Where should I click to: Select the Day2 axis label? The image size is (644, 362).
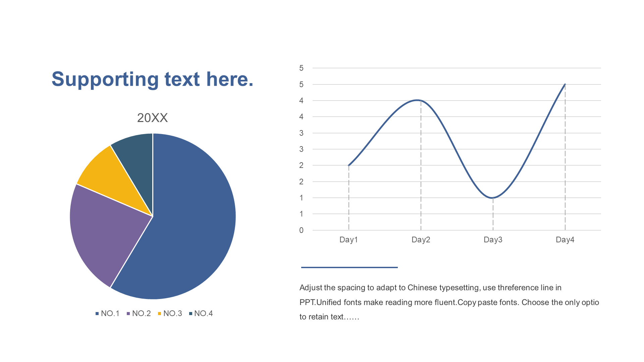point(421,240)
